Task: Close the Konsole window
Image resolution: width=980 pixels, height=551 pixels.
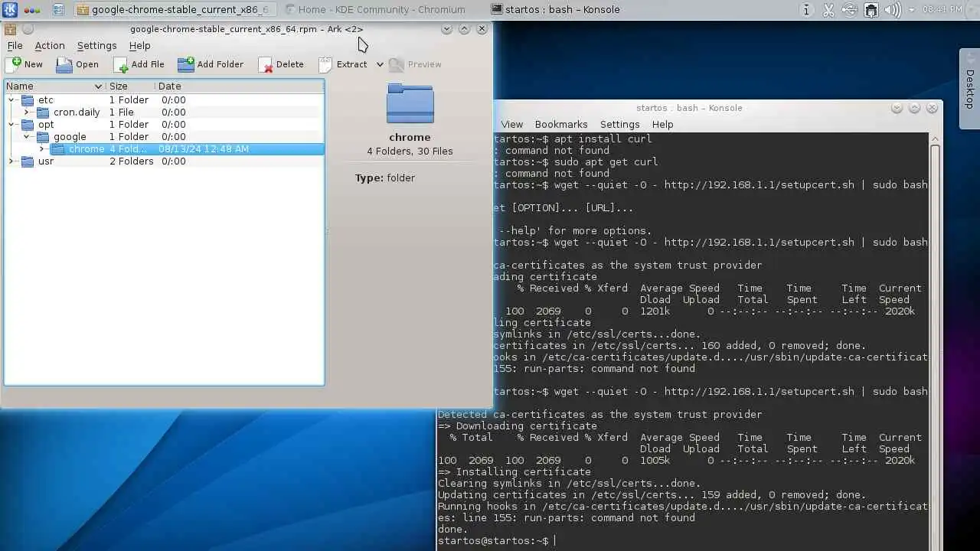Action: tap(932, 108)
